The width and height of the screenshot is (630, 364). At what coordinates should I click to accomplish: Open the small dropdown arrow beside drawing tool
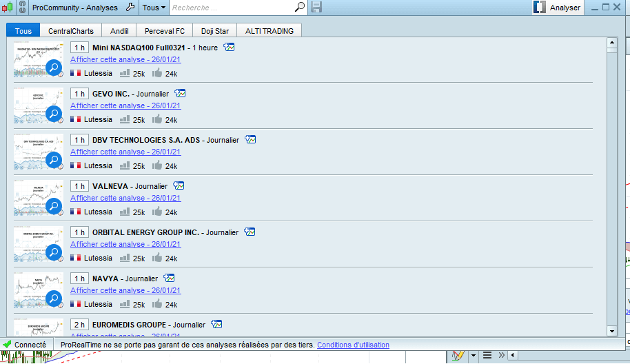click(474, 356)
